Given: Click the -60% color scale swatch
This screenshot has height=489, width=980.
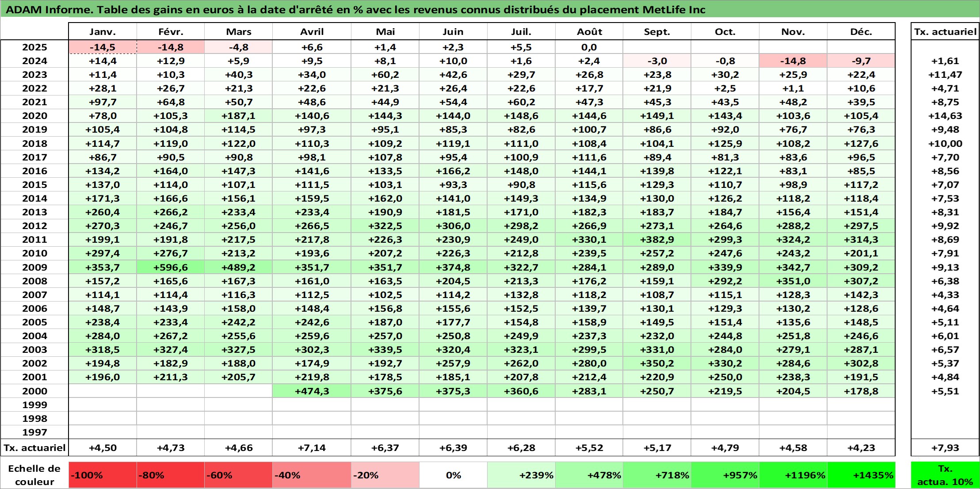Looking at the screenshot, I should tap(239, 475).
